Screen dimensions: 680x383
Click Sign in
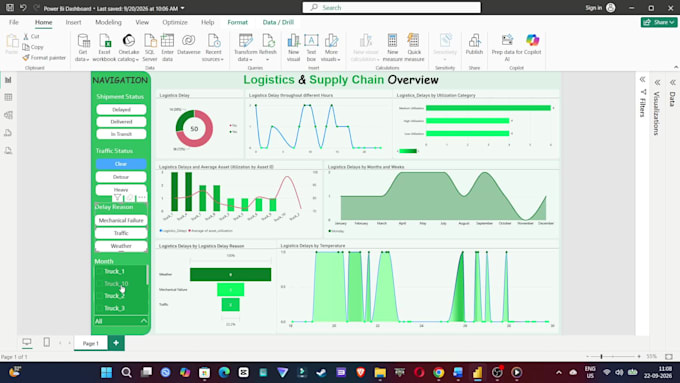(594, 8)
